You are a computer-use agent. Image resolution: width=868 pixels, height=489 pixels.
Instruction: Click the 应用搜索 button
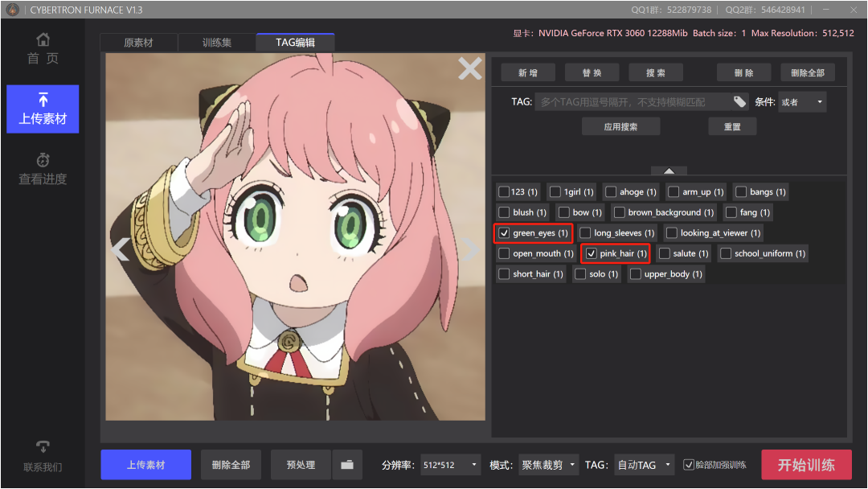pos(620,126)
